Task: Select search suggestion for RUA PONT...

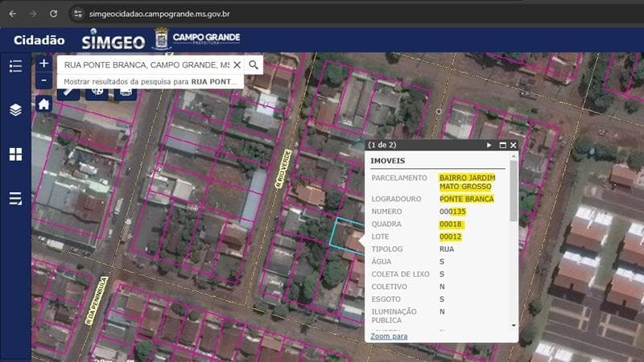Action: pyautogui.click(x=151, y=82)
